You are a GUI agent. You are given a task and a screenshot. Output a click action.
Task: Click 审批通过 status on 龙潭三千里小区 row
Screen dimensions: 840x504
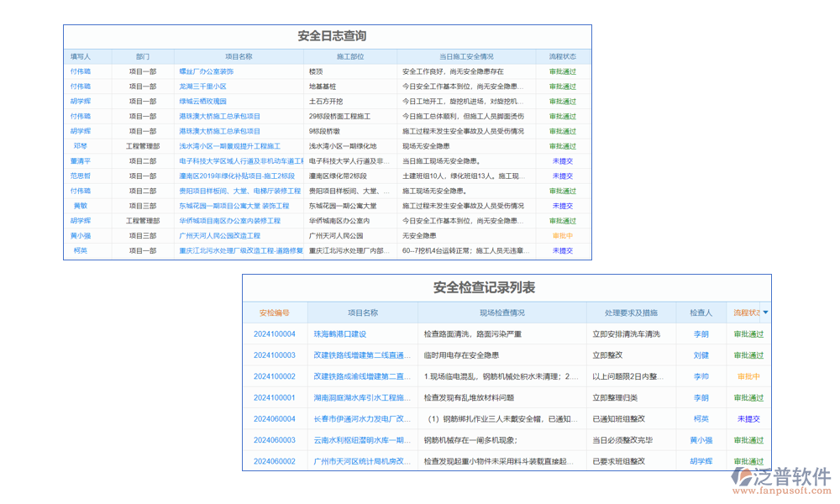point(561,87)
